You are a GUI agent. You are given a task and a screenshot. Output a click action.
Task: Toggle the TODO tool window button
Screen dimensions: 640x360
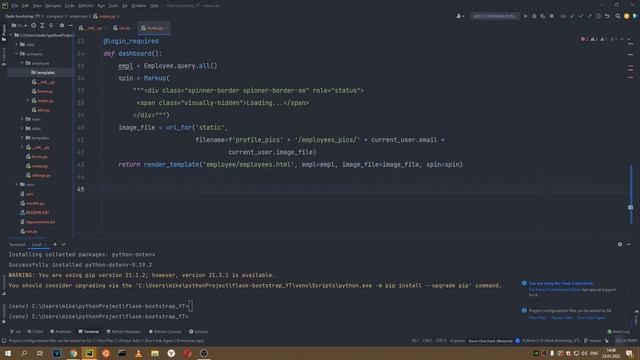[x=35, y=331]
